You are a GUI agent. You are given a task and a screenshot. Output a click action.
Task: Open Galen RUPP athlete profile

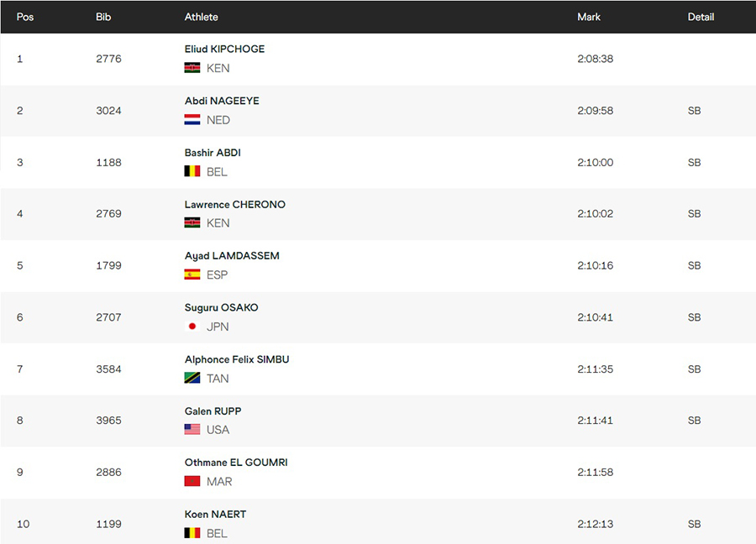pyautogui.click(x=213, y=411)
